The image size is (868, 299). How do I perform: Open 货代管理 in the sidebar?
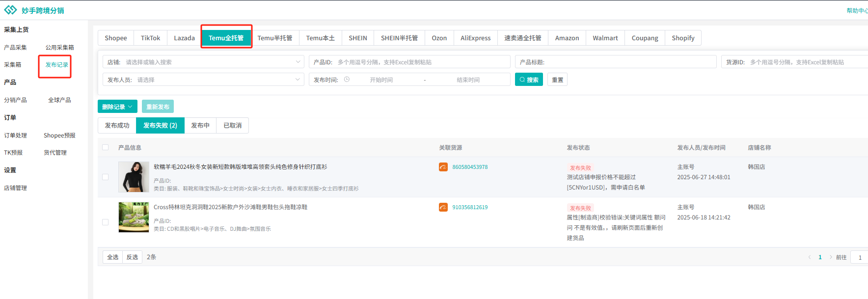[x=55, y=152]
